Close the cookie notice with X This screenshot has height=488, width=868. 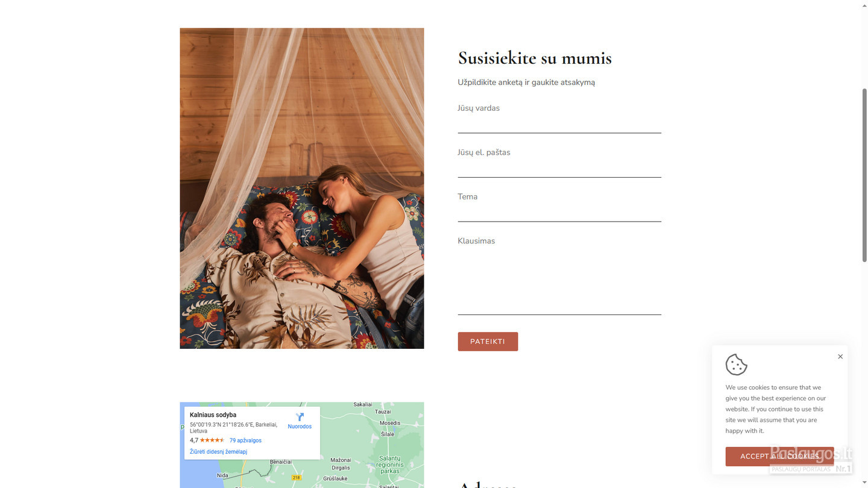point(840,357)
